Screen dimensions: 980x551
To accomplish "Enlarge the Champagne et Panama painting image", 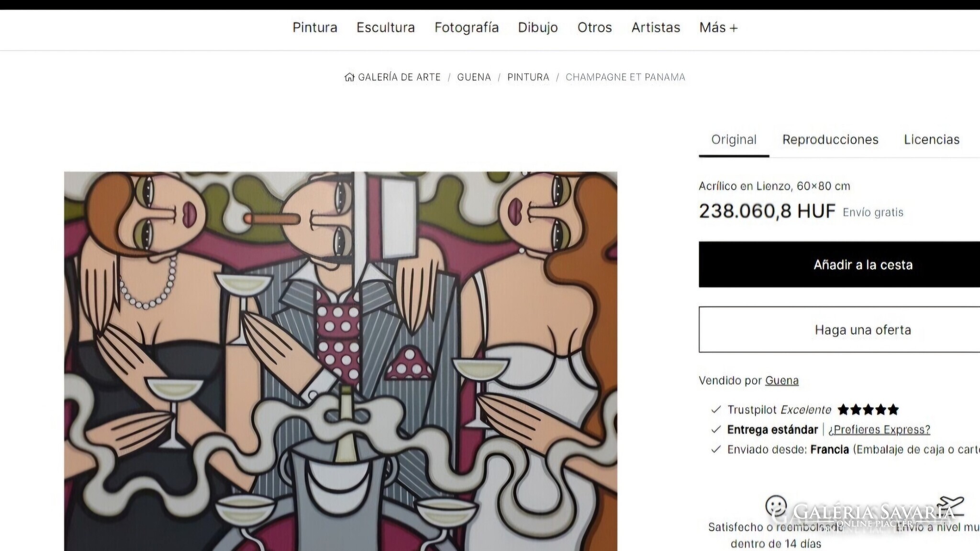I will pyautogui.click(x=341, y=361).
